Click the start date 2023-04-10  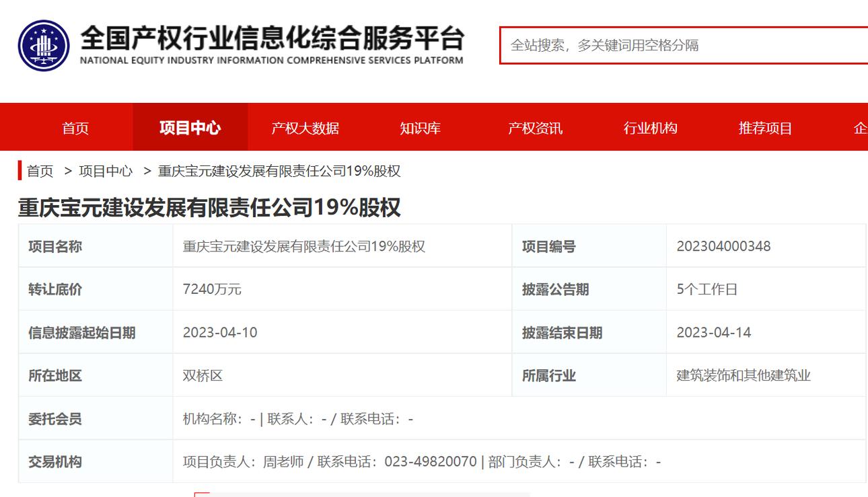click(x=220, y=332)
